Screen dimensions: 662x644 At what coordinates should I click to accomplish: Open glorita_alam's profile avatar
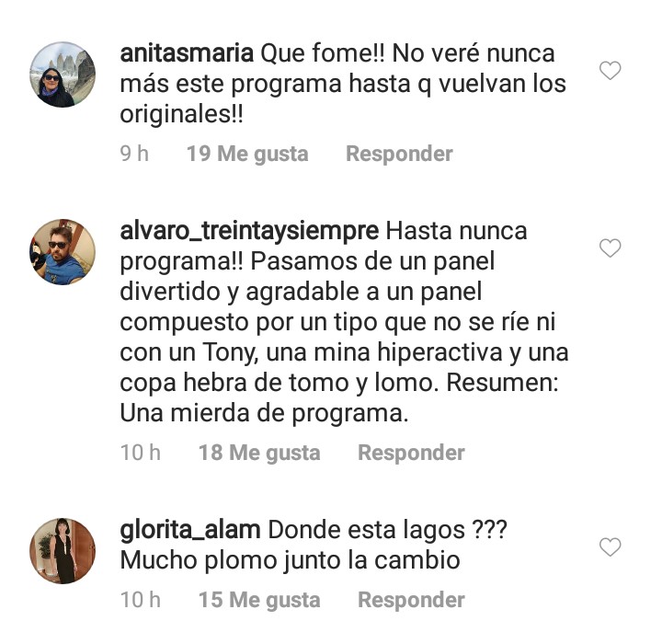point(63,551)
